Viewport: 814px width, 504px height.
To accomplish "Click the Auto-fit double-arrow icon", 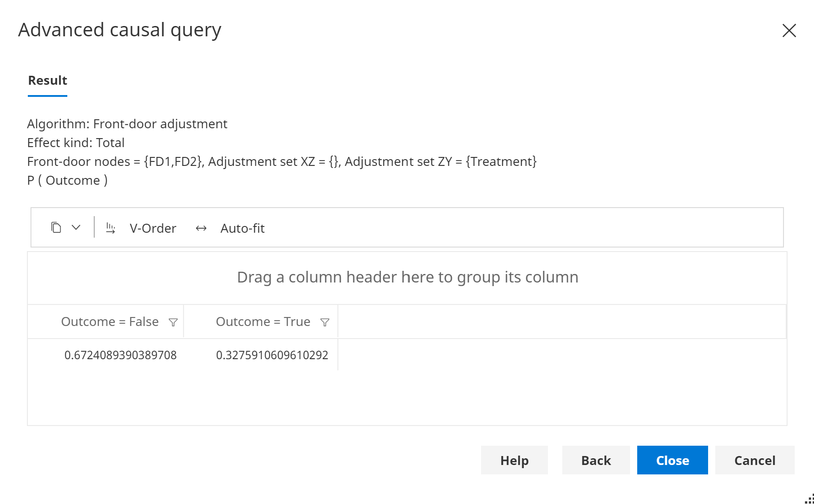I will coord(201,228).
